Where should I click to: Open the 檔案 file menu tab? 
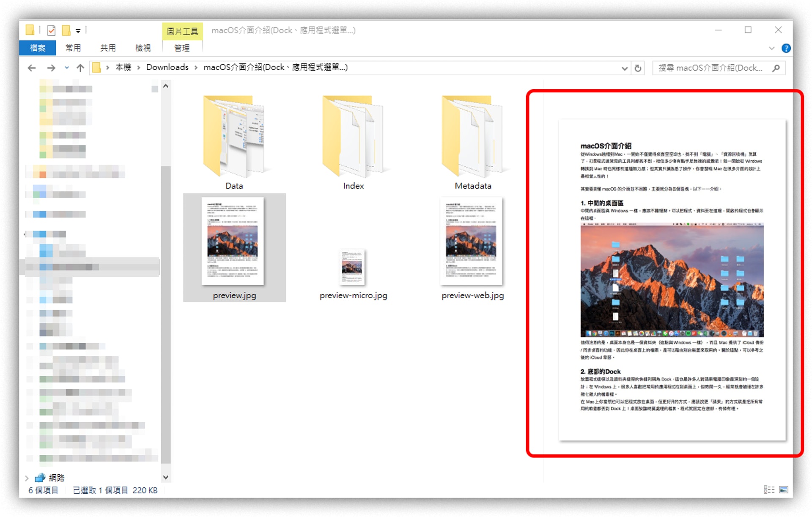coord(38,48)
